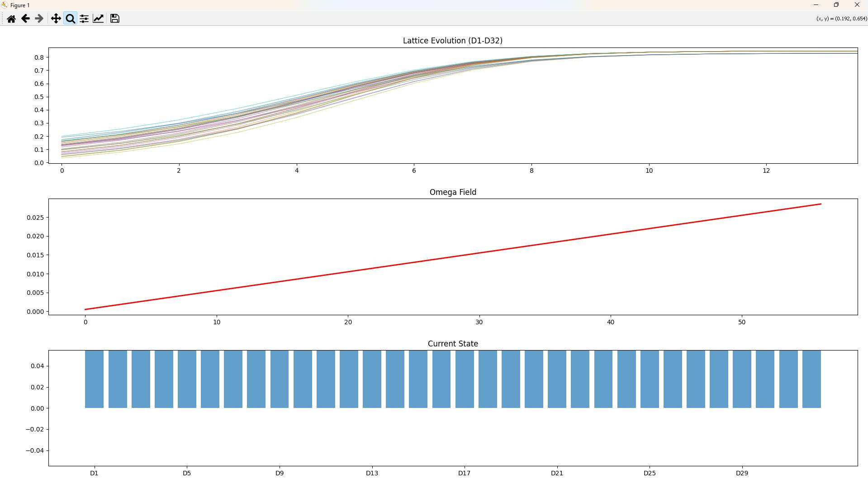
Task: Minimize the Figure 1 window
Action: 816,5
